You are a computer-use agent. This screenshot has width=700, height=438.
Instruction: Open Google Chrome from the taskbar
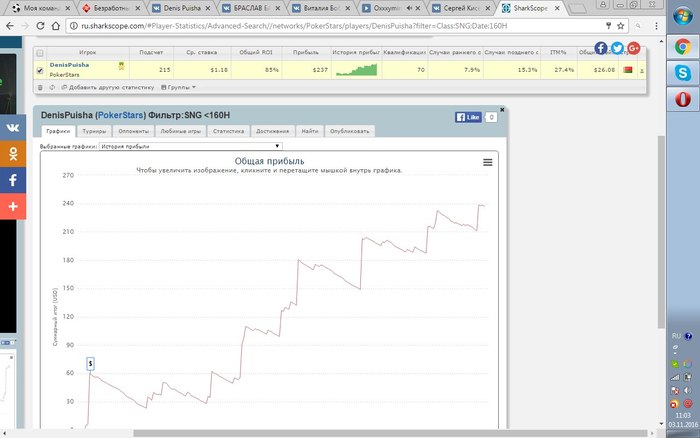click(x=683, y=46)
